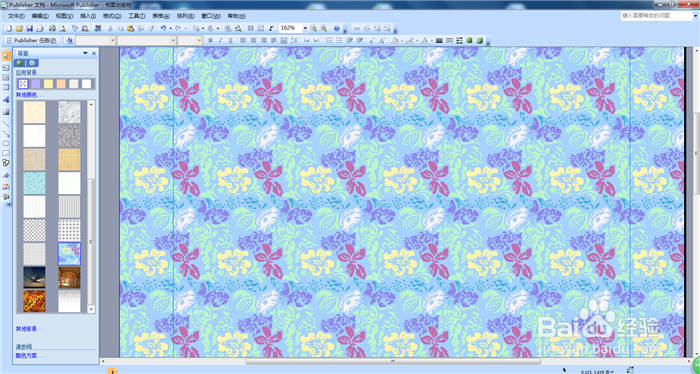Click the Line Color pen icon
700x374 pixels.
click(x=410, y=41)
